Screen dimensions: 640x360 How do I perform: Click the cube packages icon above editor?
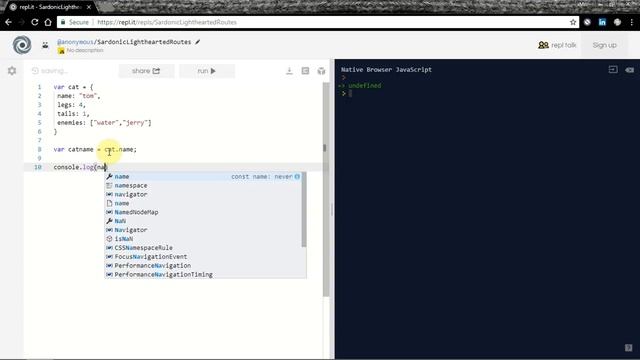[x=321, y=71]
